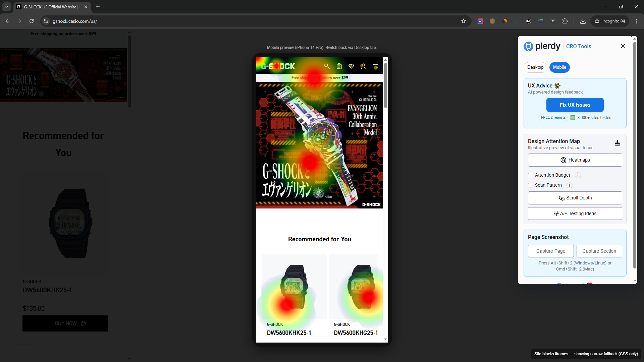Click the wishlist heart icon in mobile header
The height and width of the screenshot is (362, 644).
[x=351, y=66]
